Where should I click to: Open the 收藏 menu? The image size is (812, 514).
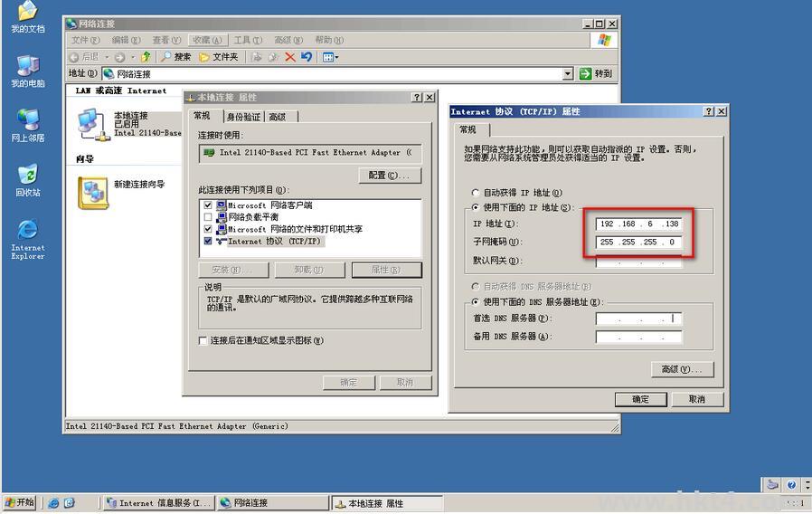tap(207, 40)
